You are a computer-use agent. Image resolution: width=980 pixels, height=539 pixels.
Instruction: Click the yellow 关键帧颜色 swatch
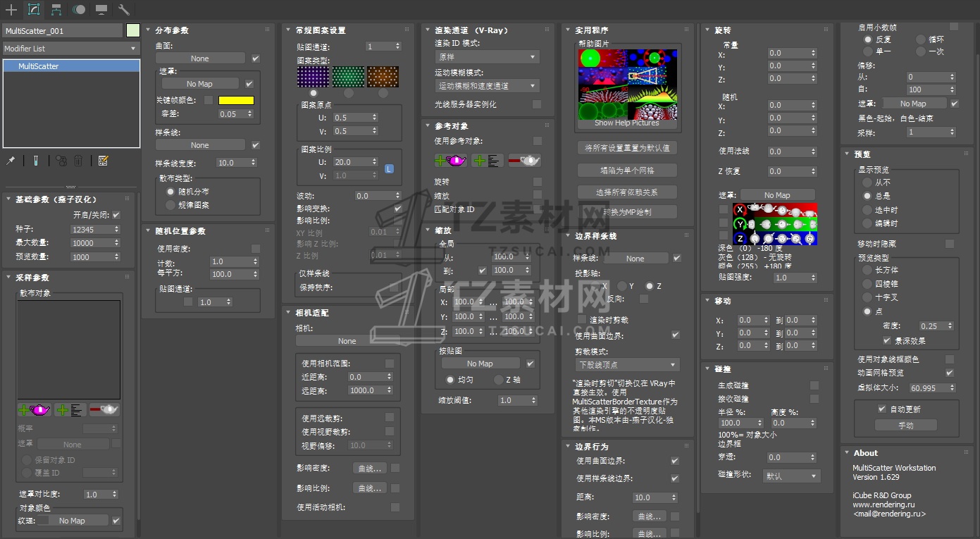point(236,101)
